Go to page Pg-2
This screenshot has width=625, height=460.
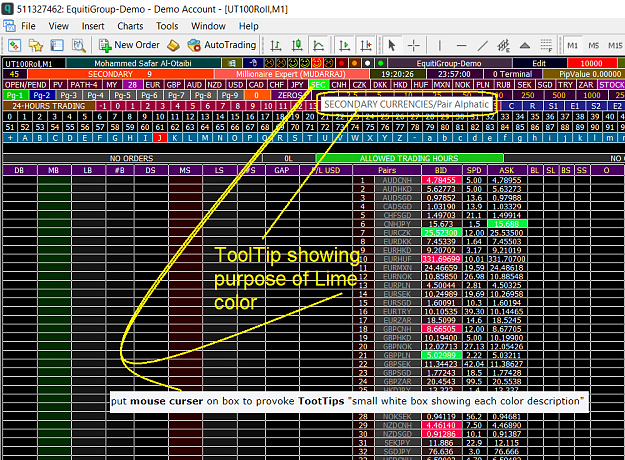[x=42, y=95]
